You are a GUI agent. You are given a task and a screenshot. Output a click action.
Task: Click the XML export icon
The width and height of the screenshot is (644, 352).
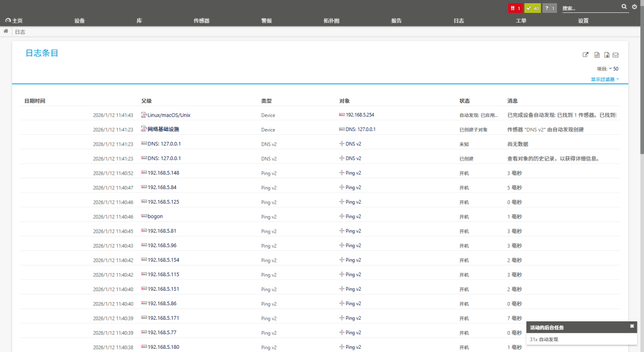coord(597,54)
